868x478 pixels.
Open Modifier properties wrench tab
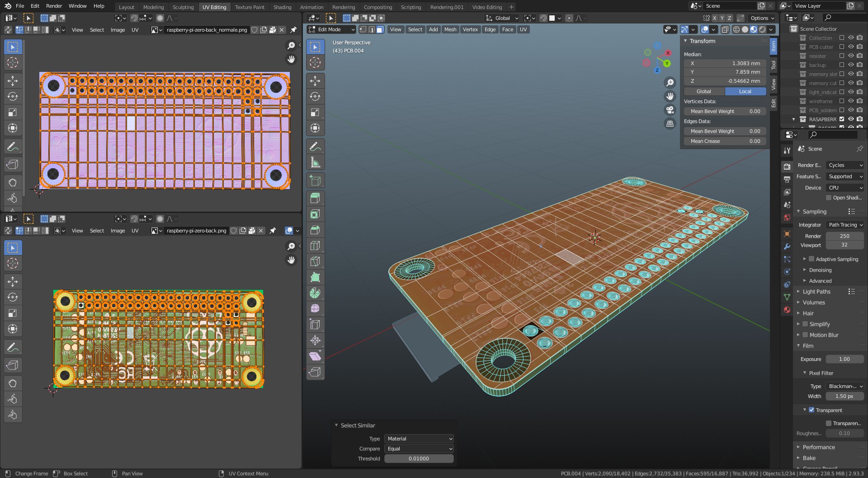coord(787,246)
